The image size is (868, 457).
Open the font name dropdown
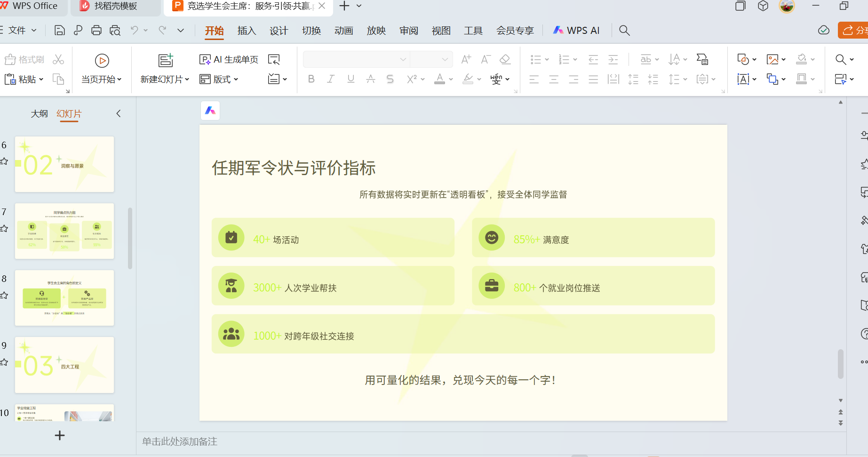pos(402,59)
